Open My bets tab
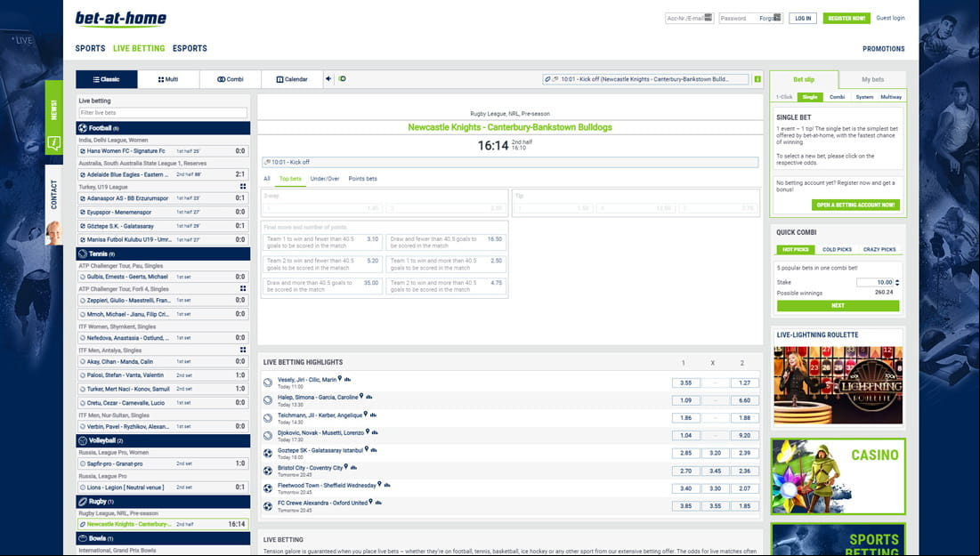The image size is (980, 556). coord(872,79)
